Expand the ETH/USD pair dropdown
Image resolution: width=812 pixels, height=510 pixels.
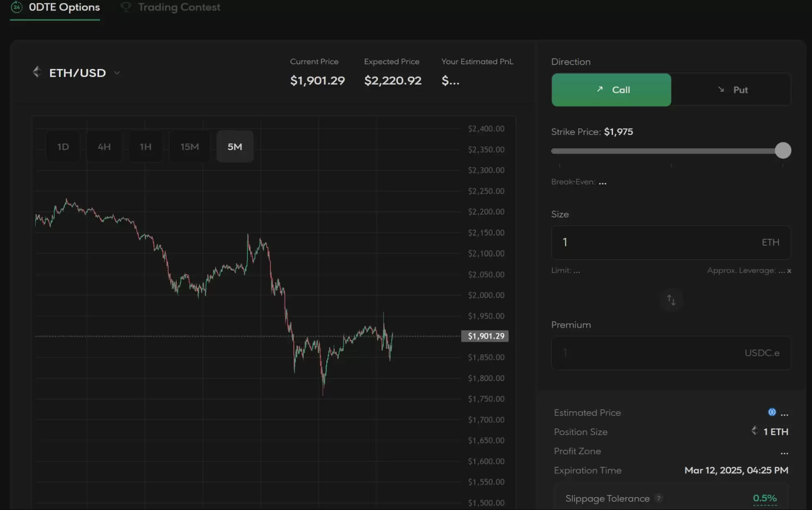[117, 73]
